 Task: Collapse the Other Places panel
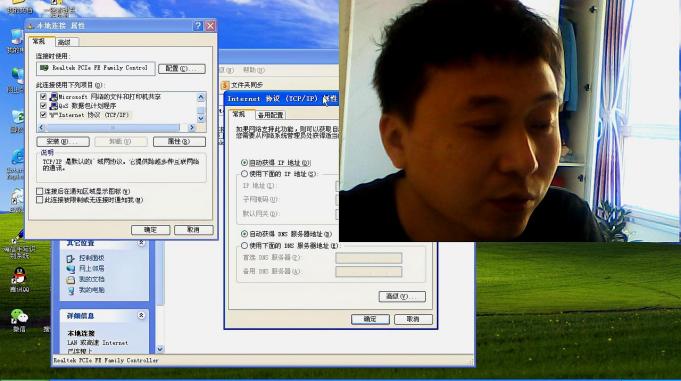(141, 243)
